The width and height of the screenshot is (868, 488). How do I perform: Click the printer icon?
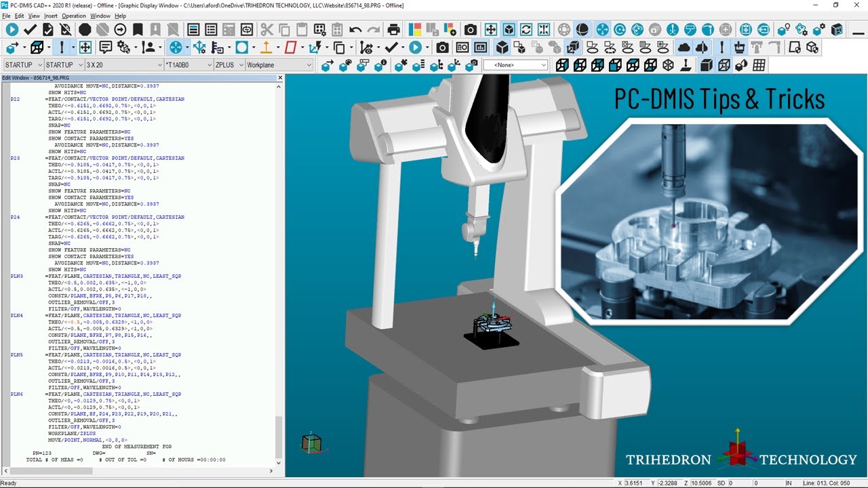[394, 30]
